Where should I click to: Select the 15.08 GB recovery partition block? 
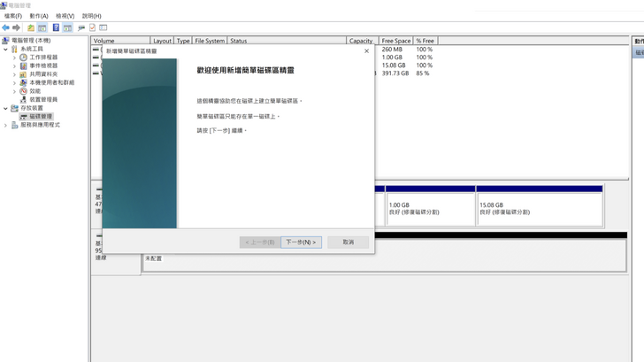pyautogui.click(x=540, y=205)
